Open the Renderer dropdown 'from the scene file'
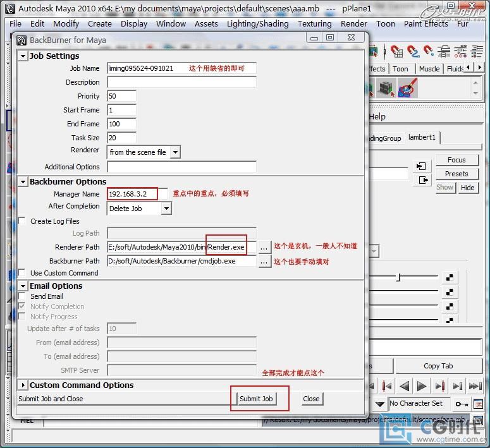Viewport: 490px width, 448px height. (x=144, y=152)
